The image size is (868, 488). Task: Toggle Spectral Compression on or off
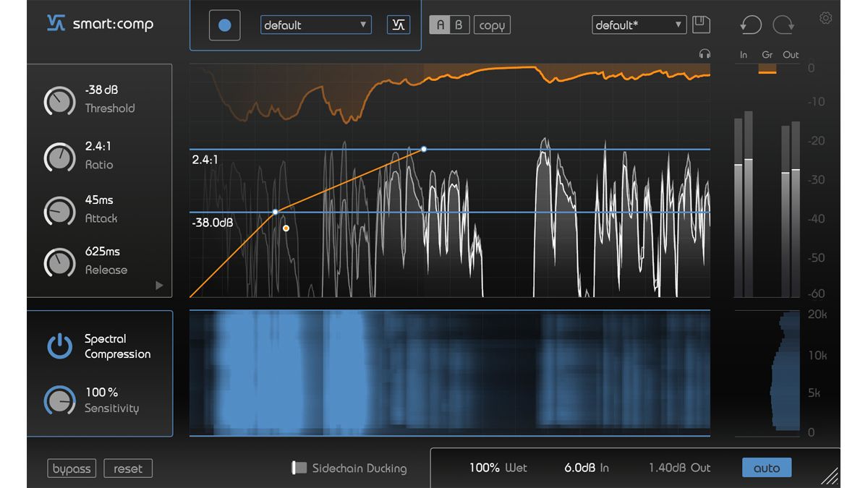point(60,346)
